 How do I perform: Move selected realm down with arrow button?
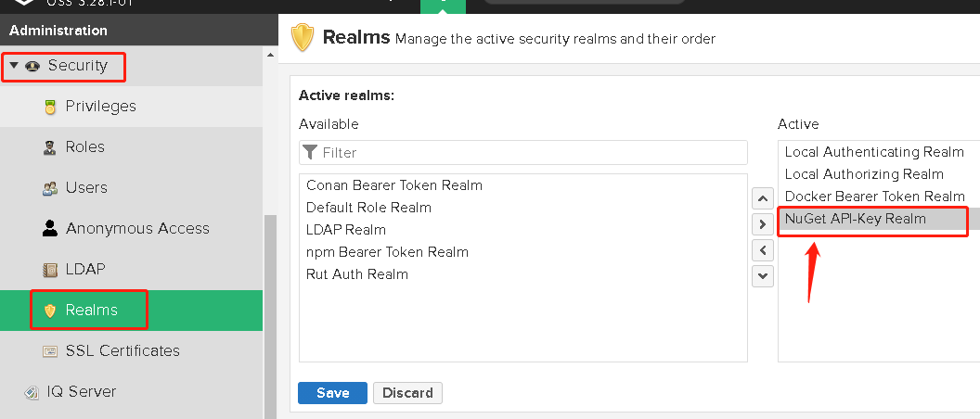[x=763, y=275]
